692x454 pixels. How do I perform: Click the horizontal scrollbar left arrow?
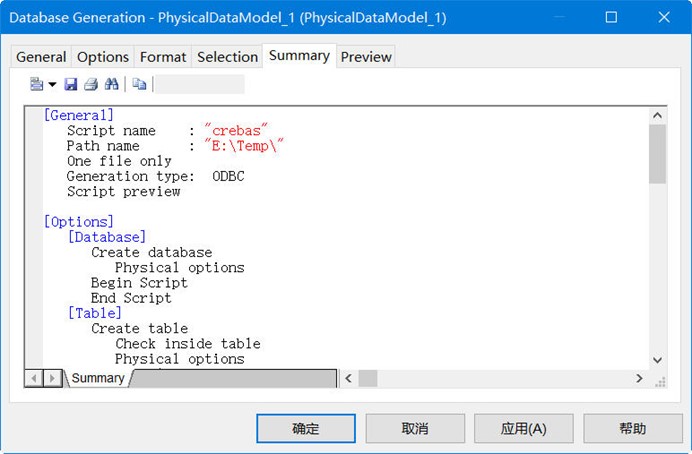[x=348, y=378]
